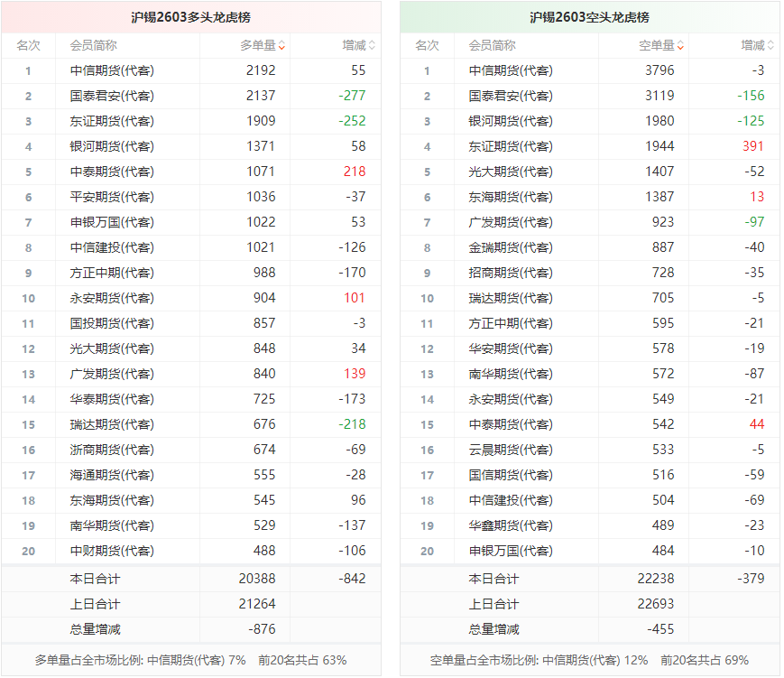
Task: Select 招商期货(代客) in short ranking
Action: click(511, 273)
